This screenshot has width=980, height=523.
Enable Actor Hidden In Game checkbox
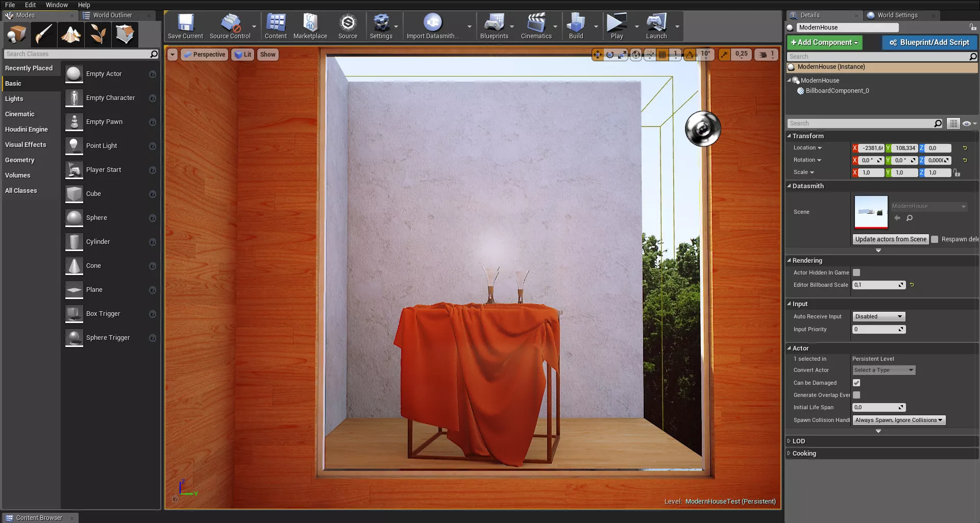pos(856,273)
